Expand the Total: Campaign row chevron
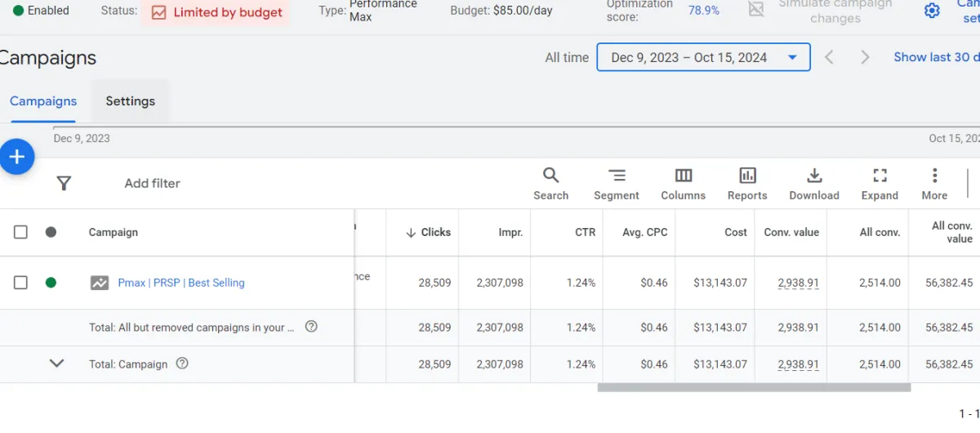Viewport: 980px width, 433px height. point(56,364)
